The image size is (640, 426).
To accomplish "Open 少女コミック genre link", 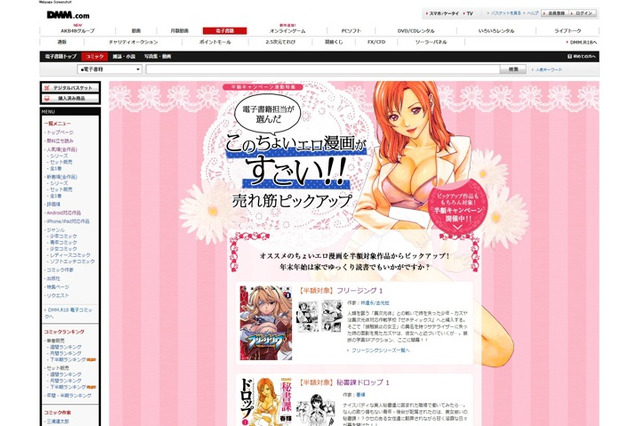I will coord(63,248).
